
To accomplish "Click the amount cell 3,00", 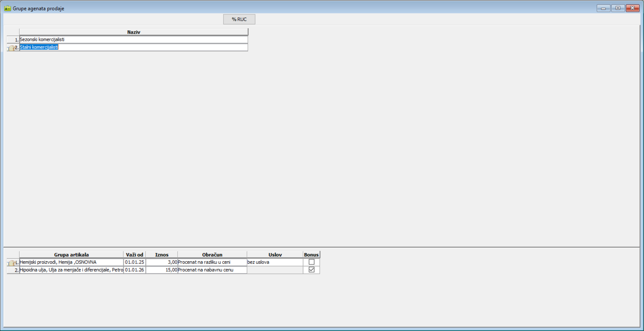I will point(162,262).
